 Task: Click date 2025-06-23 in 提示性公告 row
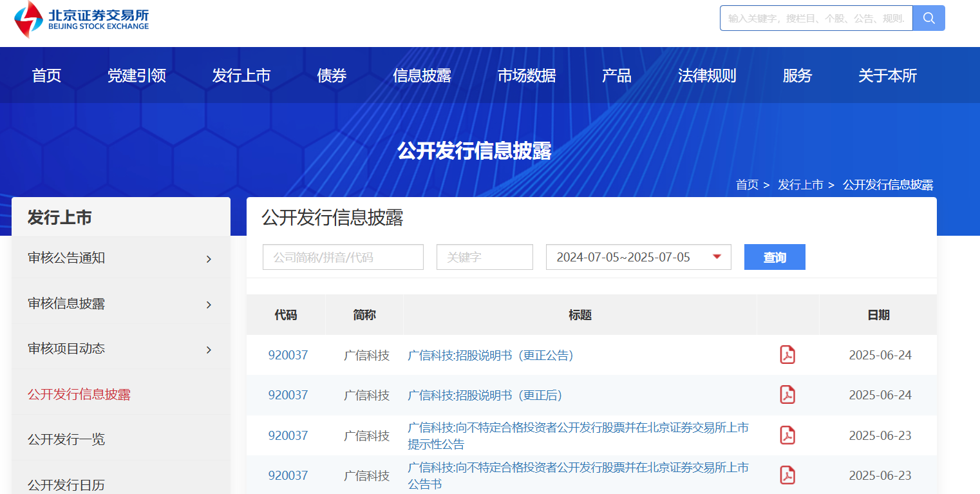tap(880, 435)
